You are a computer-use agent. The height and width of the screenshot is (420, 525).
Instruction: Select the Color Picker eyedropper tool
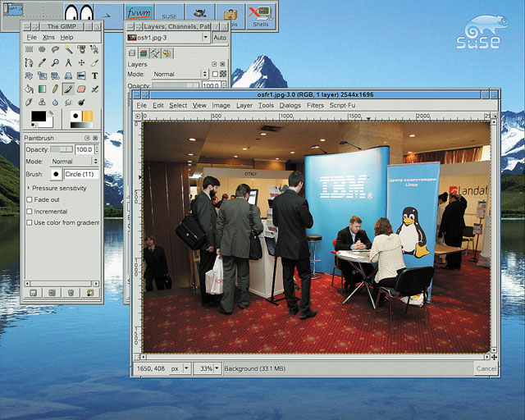[x=42, y=62]
